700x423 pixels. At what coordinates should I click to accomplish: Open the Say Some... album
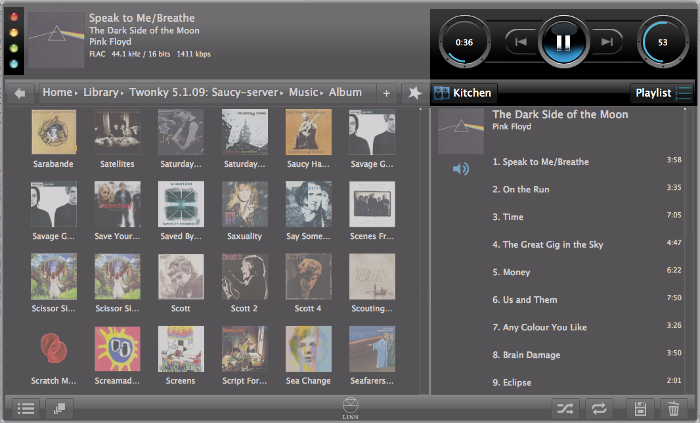pyautogui.click(x=308, y=212)
